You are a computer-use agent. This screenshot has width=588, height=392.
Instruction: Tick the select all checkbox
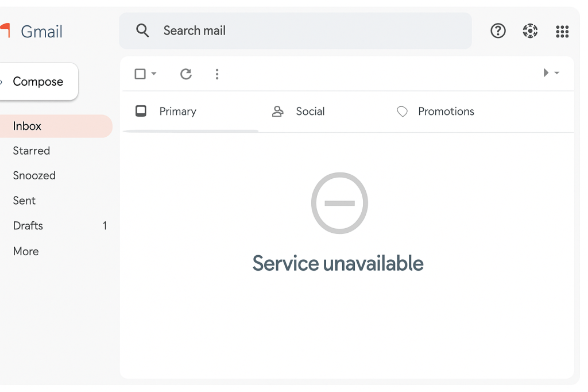click(x=140, y=74)
